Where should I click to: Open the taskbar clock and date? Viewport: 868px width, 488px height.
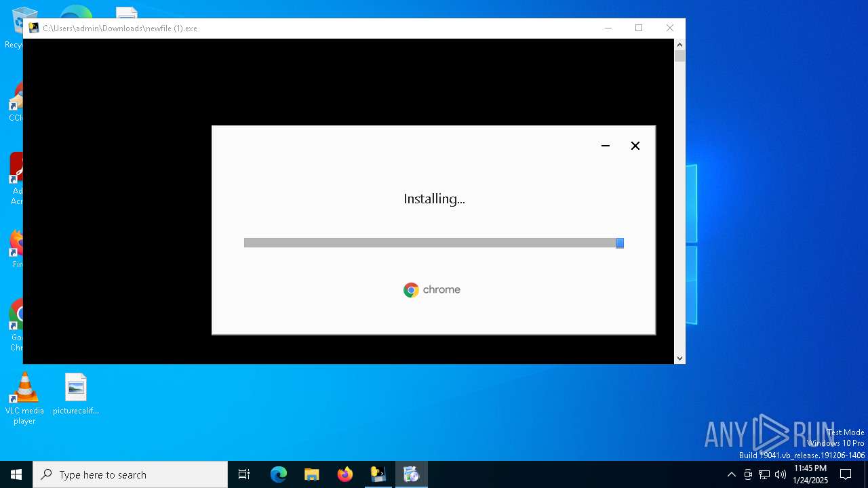tap(810, 474)
